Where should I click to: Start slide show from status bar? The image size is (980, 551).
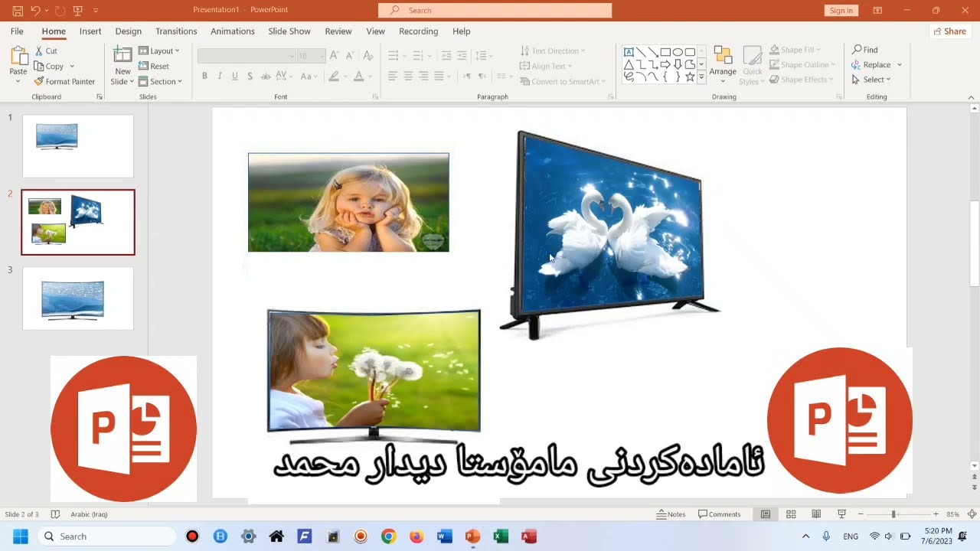(x=841, y=514)
